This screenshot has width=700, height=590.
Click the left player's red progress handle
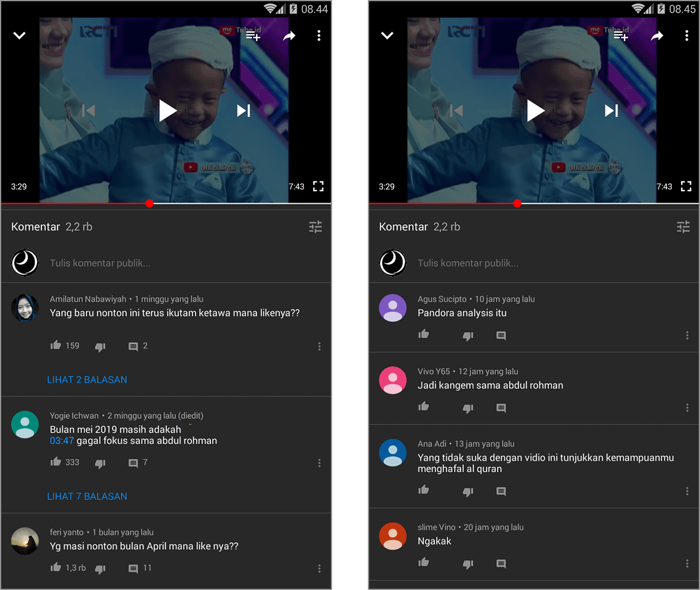pyautogui.click(x=149, y=203)
